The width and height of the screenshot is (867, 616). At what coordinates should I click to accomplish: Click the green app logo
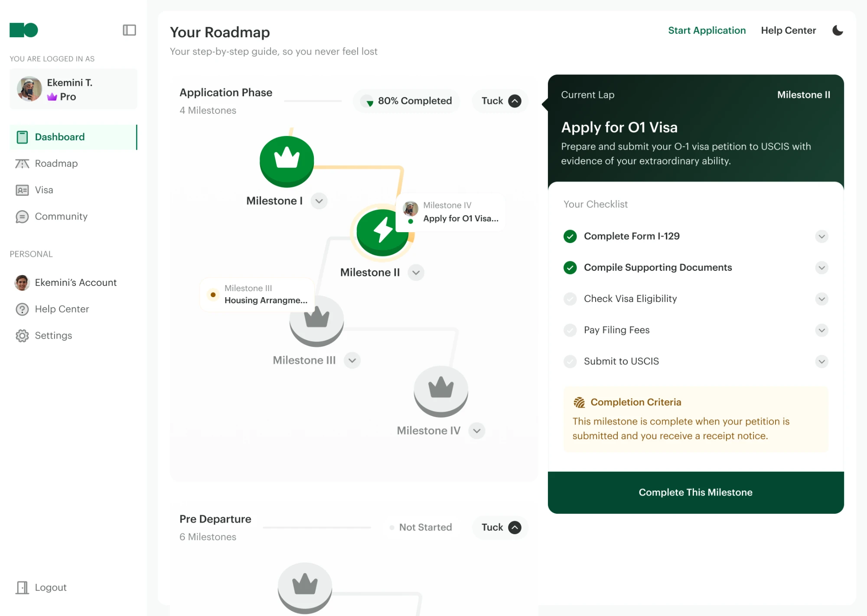(24, 30)
